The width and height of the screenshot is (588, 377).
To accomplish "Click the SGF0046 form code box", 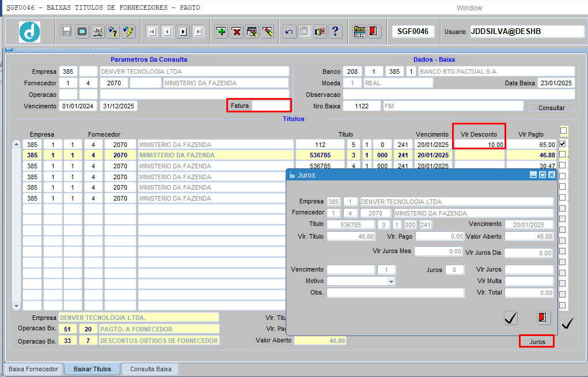I will click(x=413, y=31).
